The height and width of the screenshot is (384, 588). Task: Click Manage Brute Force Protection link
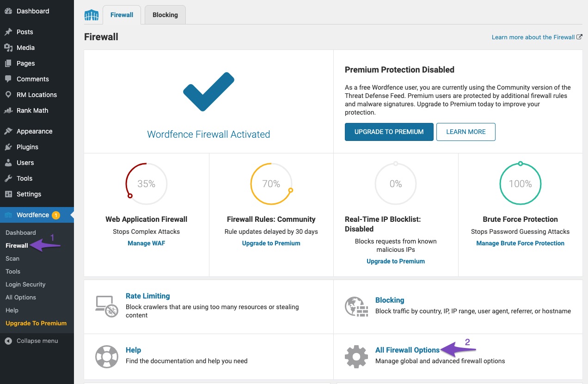521,243
